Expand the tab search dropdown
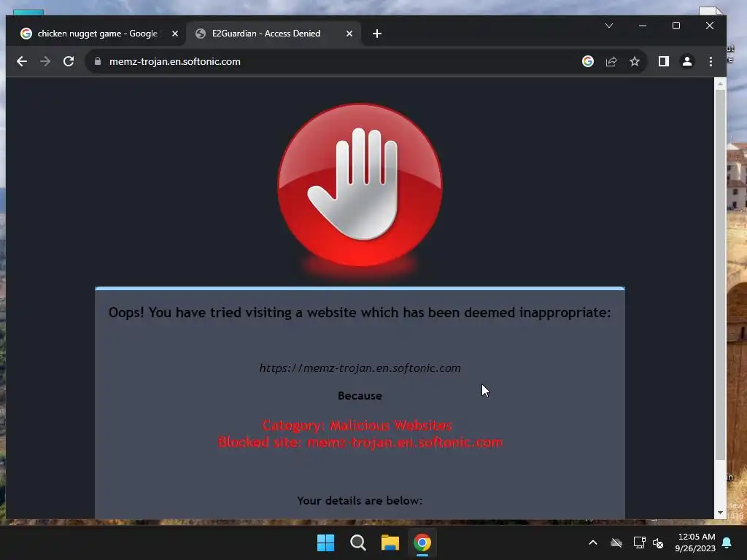Image resolution: width=747 pixels, height=560 pixels. pyautogui.click(x=609, y=26)
